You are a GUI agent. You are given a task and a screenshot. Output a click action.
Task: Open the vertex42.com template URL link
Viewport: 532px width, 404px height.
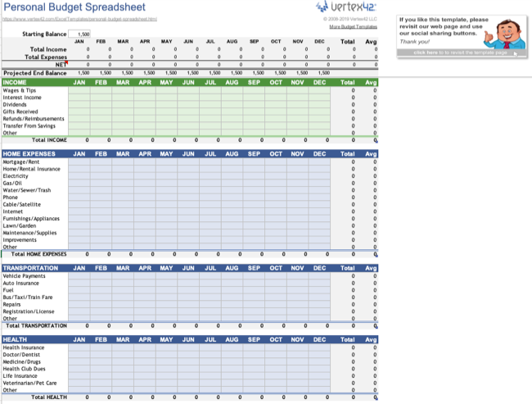point(79,19)
